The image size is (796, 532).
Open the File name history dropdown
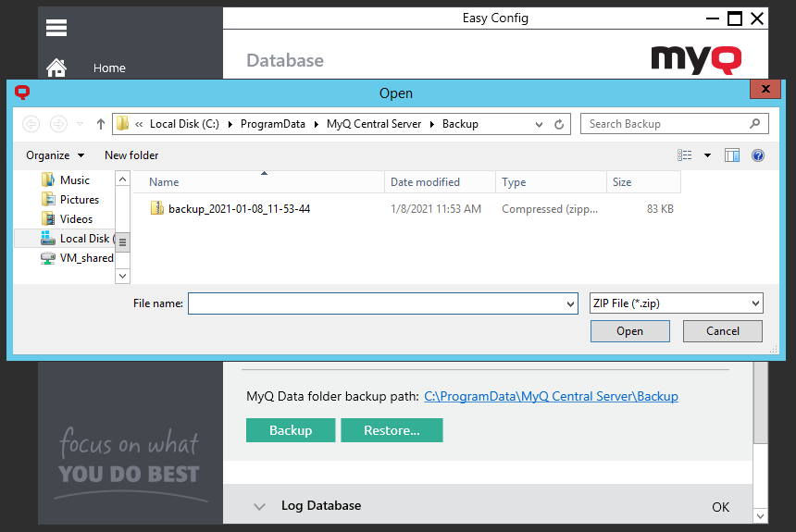click(x=570, y=303)
